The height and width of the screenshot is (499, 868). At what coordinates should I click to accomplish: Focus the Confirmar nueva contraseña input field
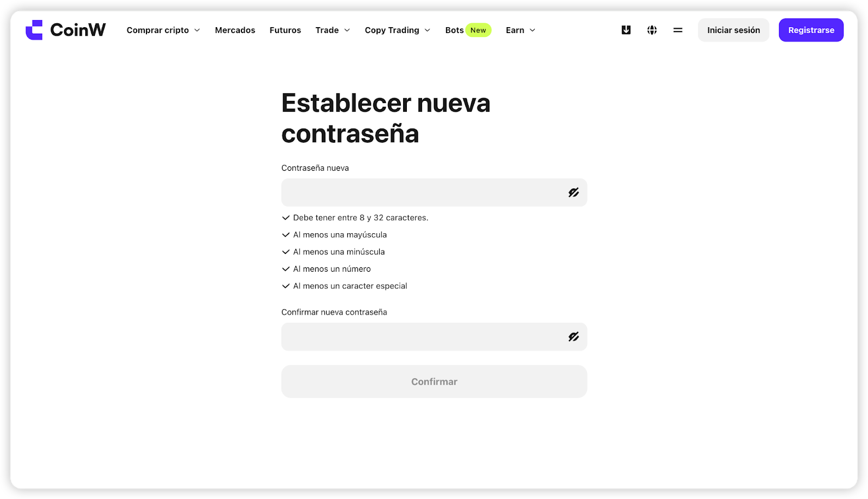434,337
